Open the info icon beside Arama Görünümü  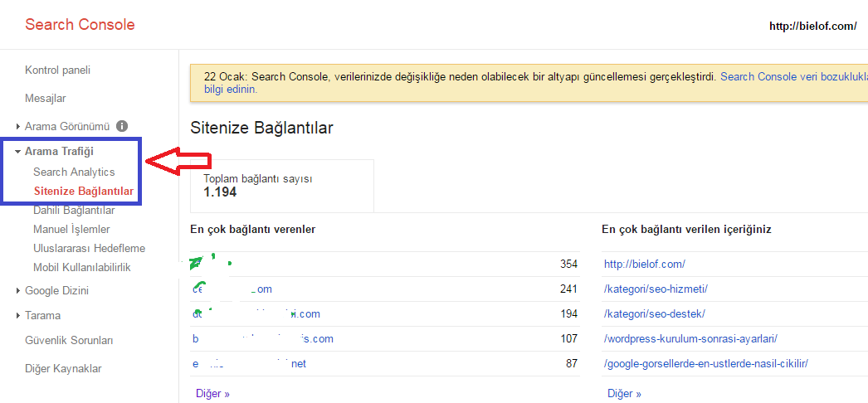(x=122, y=126)
